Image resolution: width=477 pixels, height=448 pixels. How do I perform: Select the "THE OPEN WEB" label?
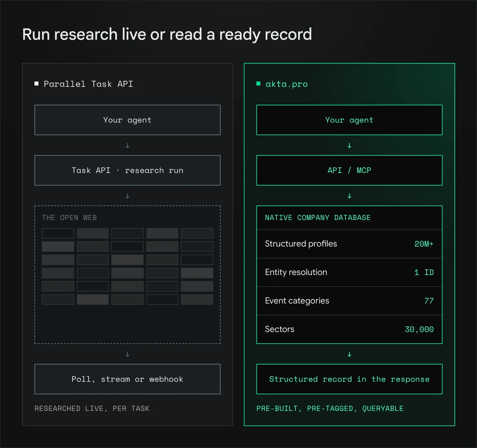coord(69,218)
